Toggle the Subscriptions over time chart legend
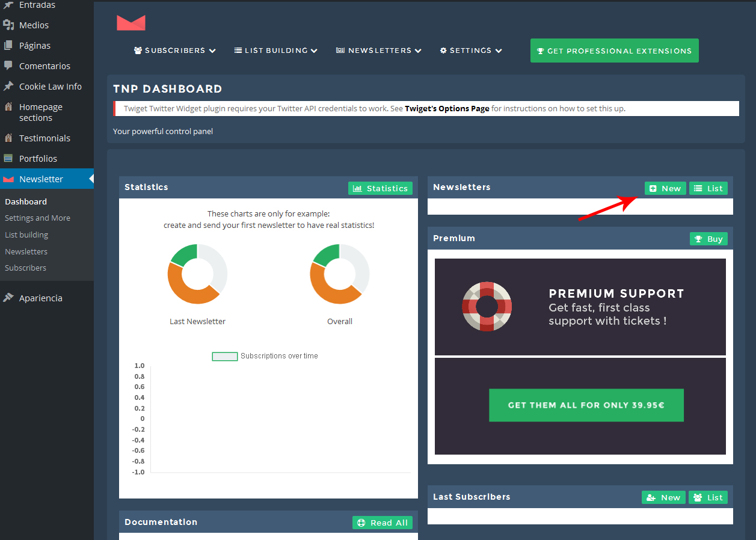 click(225, 356)
